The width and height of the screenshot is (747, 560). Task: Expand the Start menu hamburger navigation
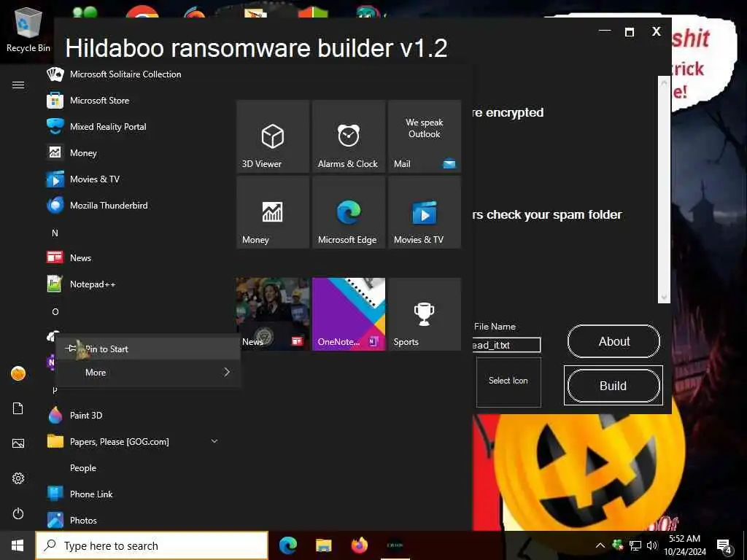[18, 85]
